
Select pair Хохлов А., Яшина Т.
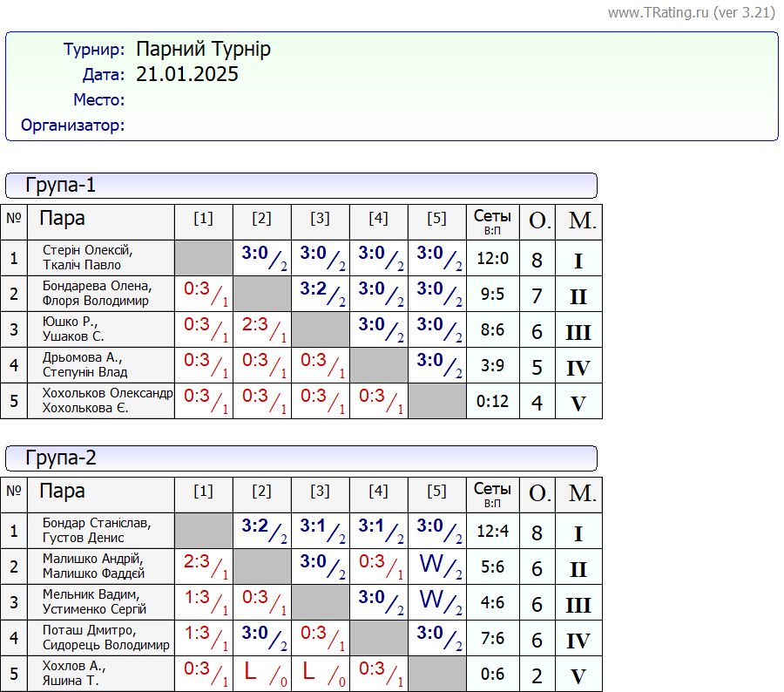pyautogui.click(x=73, y=674)
